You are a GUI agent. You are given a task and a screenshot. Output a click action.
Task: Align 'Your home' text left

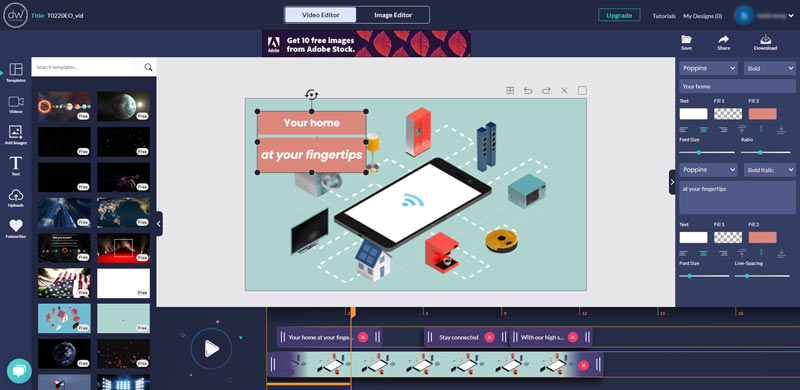[684, 130]
